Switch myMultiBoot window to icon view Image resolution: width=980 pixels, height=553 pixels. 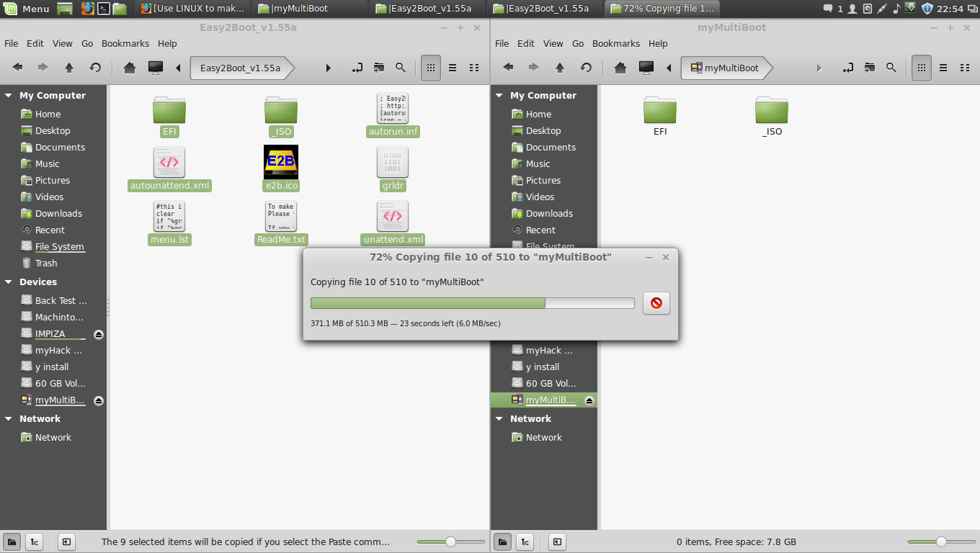922,68
